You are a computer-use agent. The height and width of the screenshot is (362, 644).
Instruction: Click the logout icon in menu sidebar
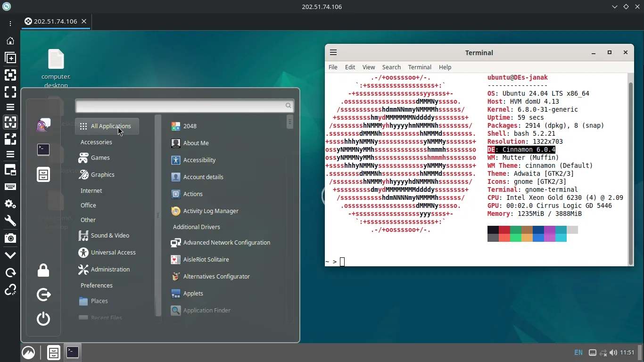pyautogui.click(x=43, y=295)
